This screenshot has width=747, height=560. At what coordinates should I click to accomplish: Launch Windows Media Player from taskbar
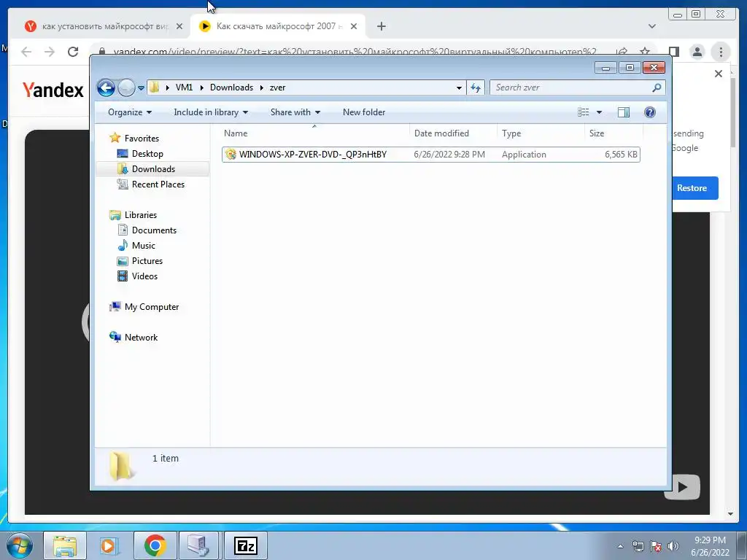click(109, 545)
